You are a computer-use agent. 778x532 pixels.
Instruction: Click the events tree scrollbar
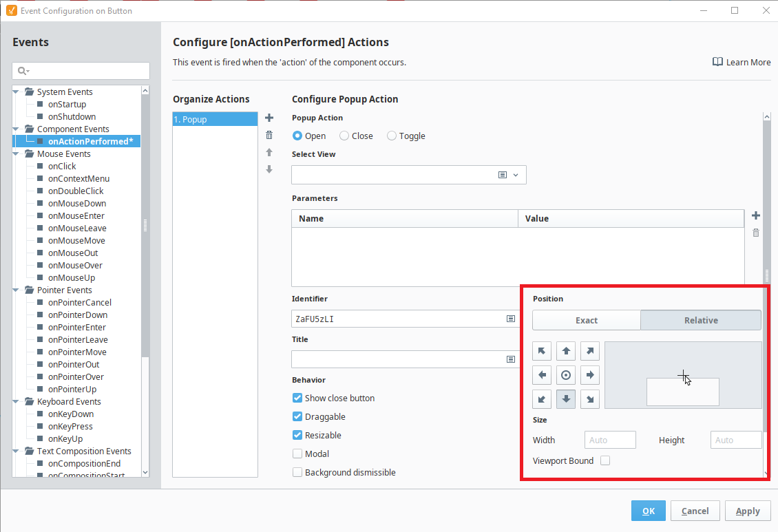coord(145,226)
